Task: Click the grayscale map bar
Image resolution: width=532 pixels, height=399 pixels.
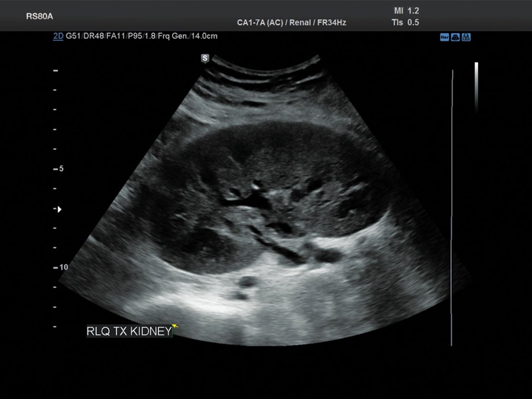Action: click(476, 86)
